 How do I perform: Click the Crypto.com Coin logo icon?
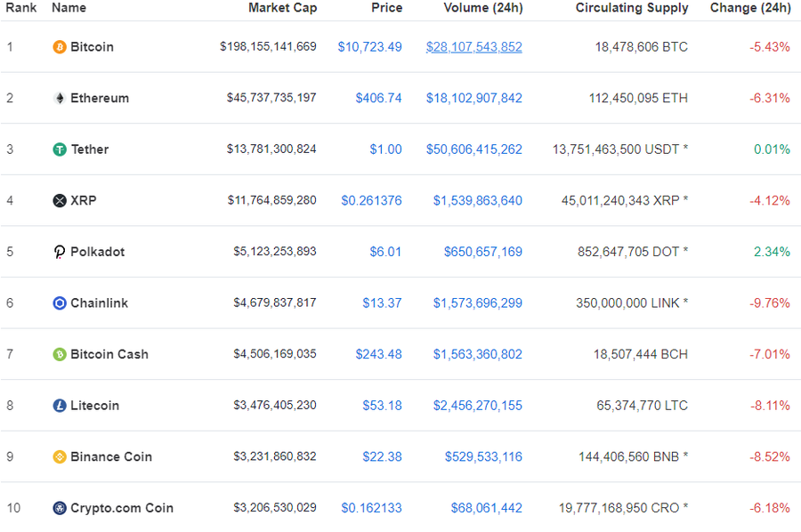[x=60, y=508]
